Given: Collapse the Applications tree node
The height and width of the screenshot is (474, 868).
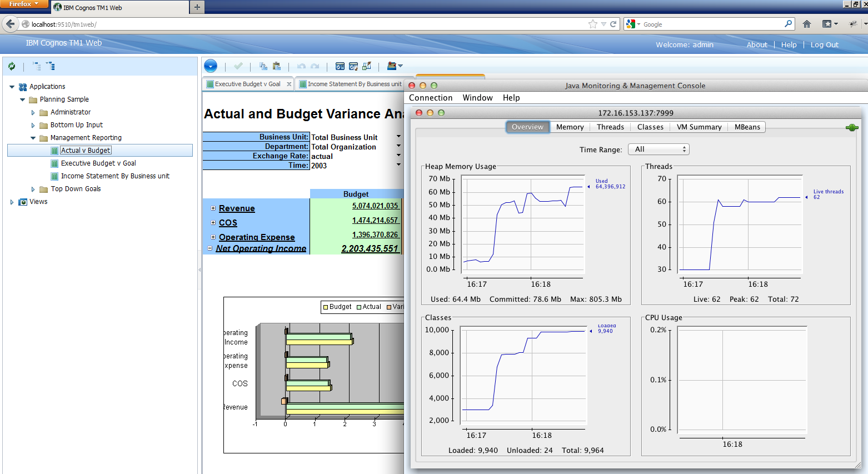Looking at the screenshot, I should pos(12,87).
